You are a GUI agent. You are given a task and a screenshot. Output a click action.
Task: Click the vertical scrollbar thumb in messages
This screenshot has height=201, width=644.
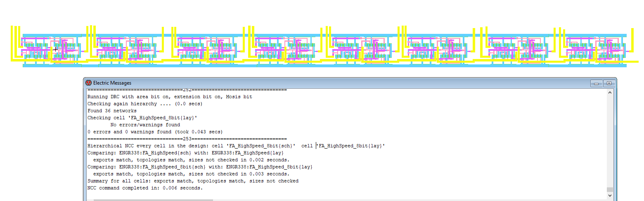coord(610,190)
